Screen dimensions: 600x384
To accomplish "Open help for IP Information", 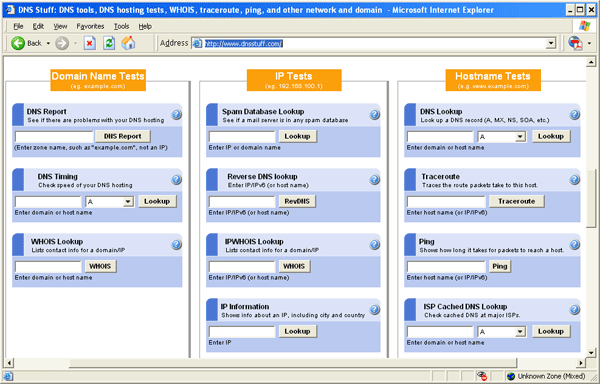I will pyautogui.click(x=375, y=309).
